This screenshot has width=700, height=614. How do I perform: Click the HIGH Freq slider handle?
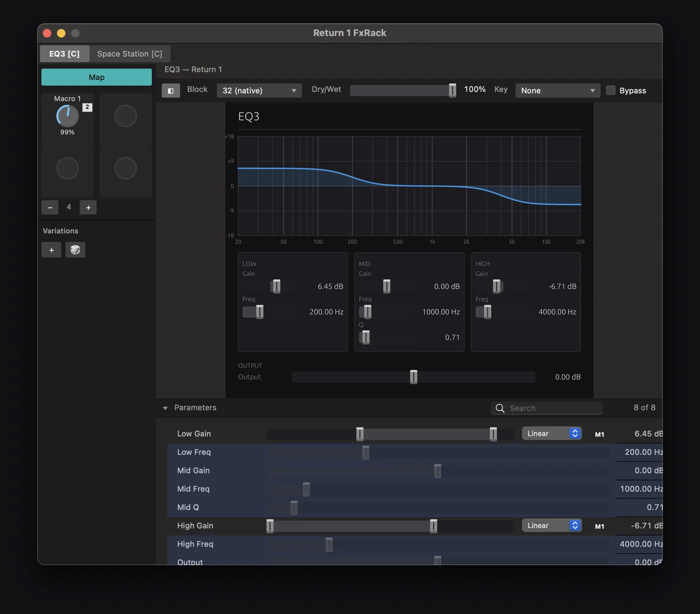pos(487,312)
